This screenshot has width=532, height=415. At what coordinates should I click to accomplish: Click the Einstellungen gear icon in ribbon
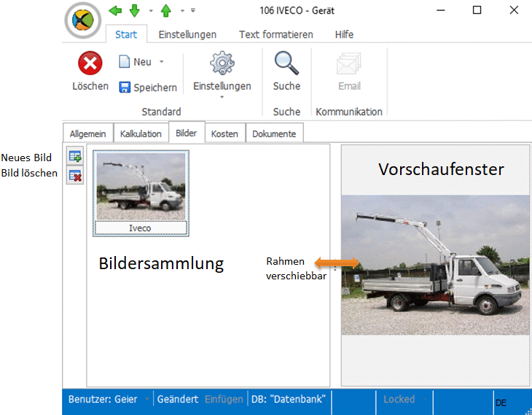tap(222, 63)
